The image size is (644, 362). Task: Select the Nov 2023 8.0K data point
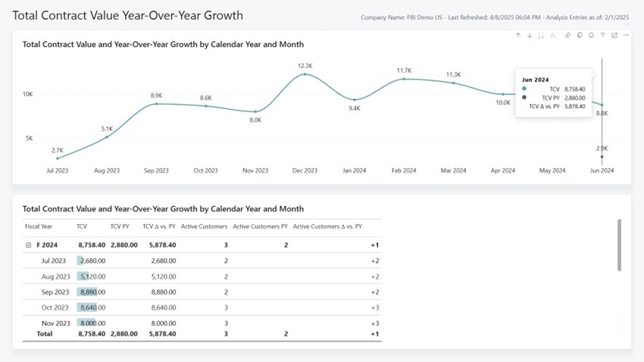click(x=255, y=111)
